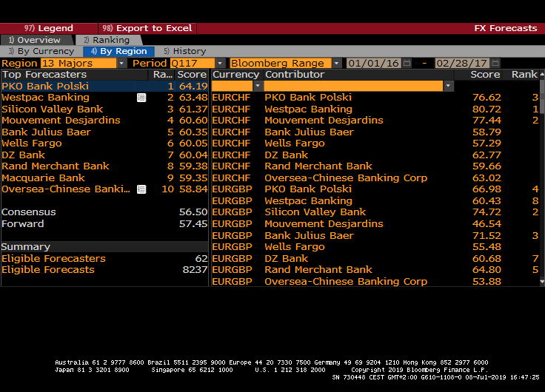This screenshot has height=392, width=545.
Task: Select the By Currency sub-tab
Action: [x=41, y=52]
